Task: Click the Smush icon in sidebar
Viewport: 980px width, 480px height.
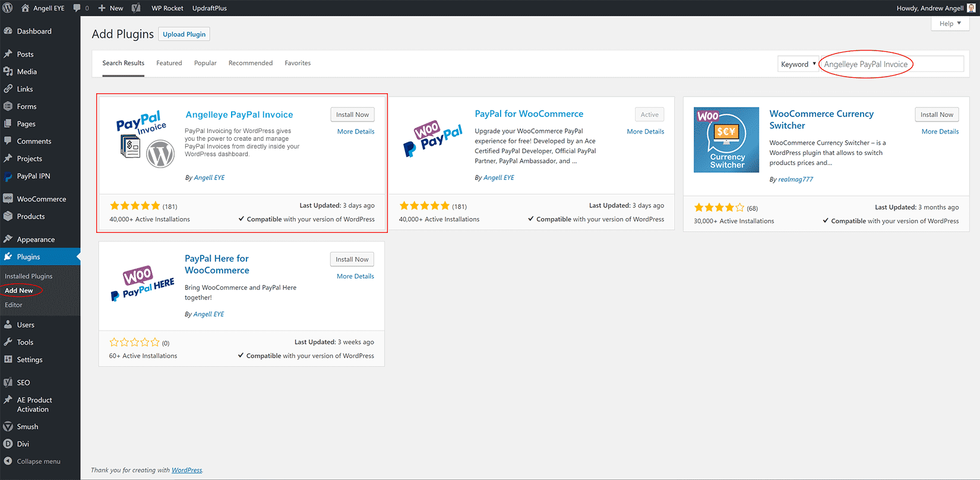Action: pos(8,427)
